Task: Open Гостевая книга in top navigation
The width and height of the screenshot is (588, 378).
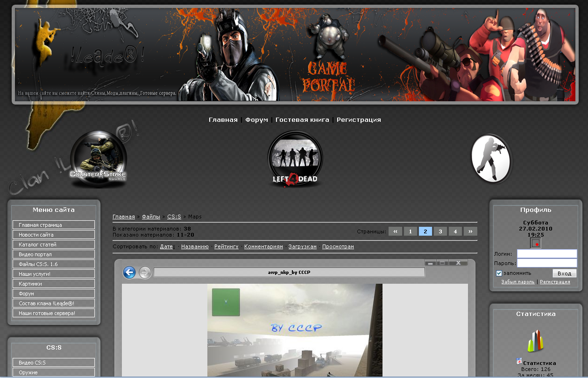Action: pos(302,120)
